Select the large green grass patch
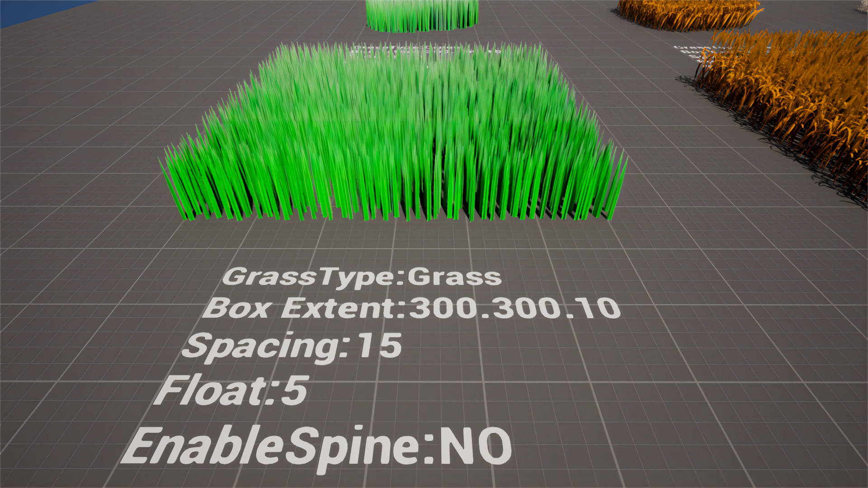868x488 pixels. pyautogui.click(x=393, y=132)
